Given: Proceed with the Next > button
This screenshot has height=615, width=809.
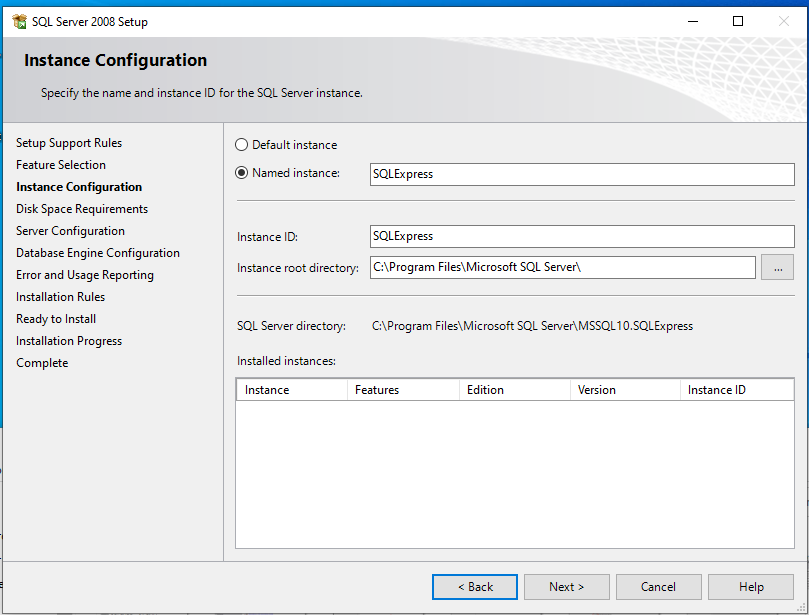Looking at the screenshot, I should pos(567,587).
